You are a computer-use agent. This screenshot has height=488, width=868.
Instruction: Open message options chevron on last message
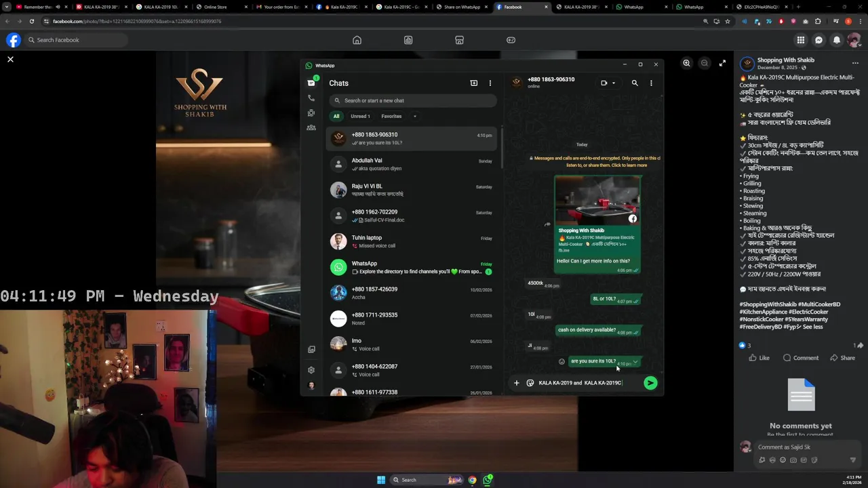coord(635,360)
